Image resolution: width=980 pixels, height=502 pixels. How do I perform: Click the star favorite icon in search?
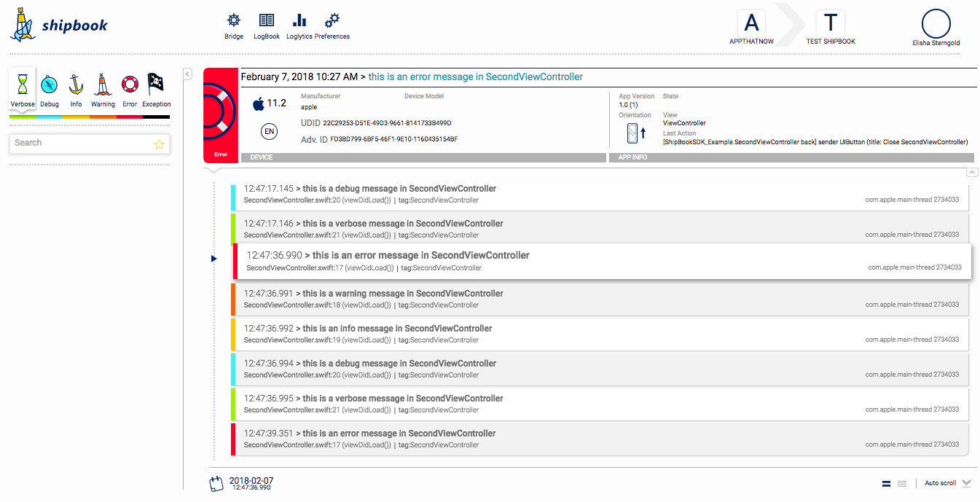point(159,144)
